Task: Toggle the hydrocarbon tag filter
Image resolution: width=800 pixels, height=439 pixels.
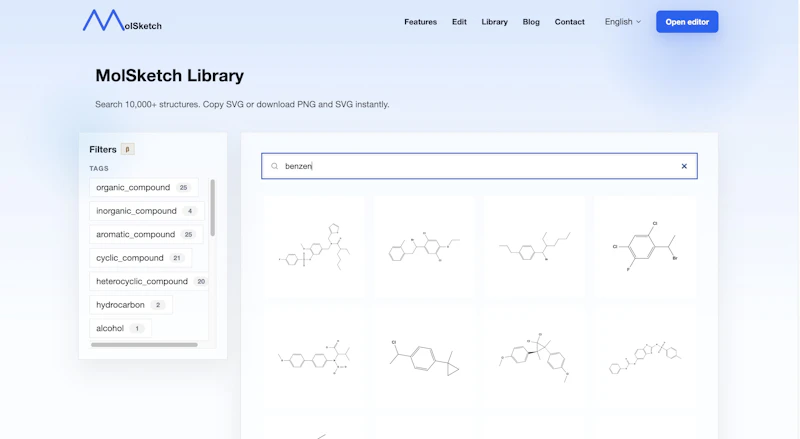Action: tap(131, 305)
